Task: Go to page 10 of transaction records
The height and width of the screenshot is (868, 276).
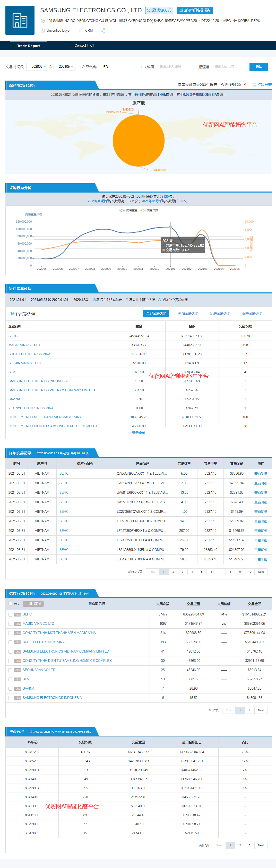Action: (249, 571)
